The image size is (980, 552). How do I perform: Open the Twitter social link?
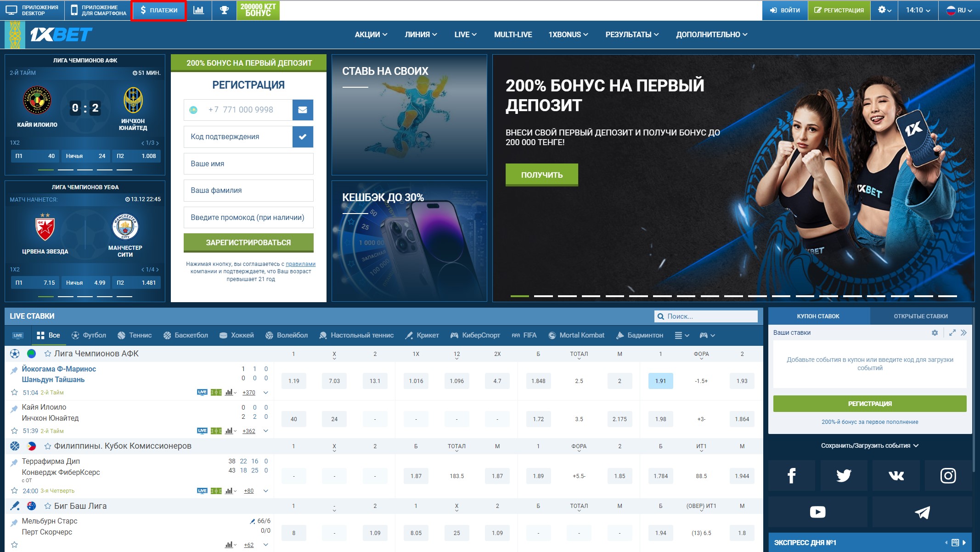(x=844, y=476)
